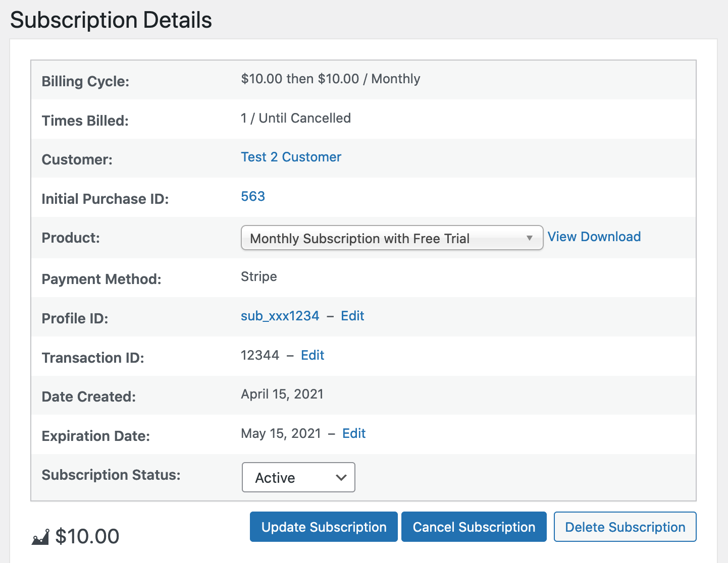Click the Delete Subscription button
728x563 pixels.
(625, 527)
